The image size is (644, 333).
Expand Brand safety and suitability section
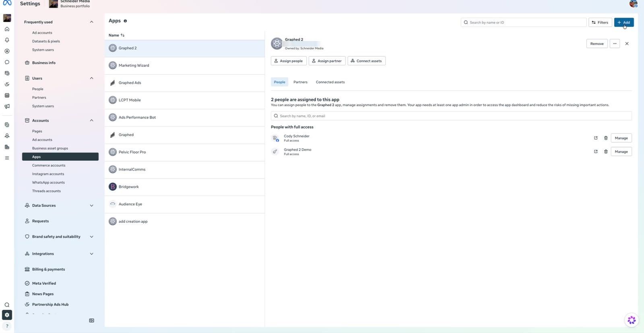pos(91,237)
